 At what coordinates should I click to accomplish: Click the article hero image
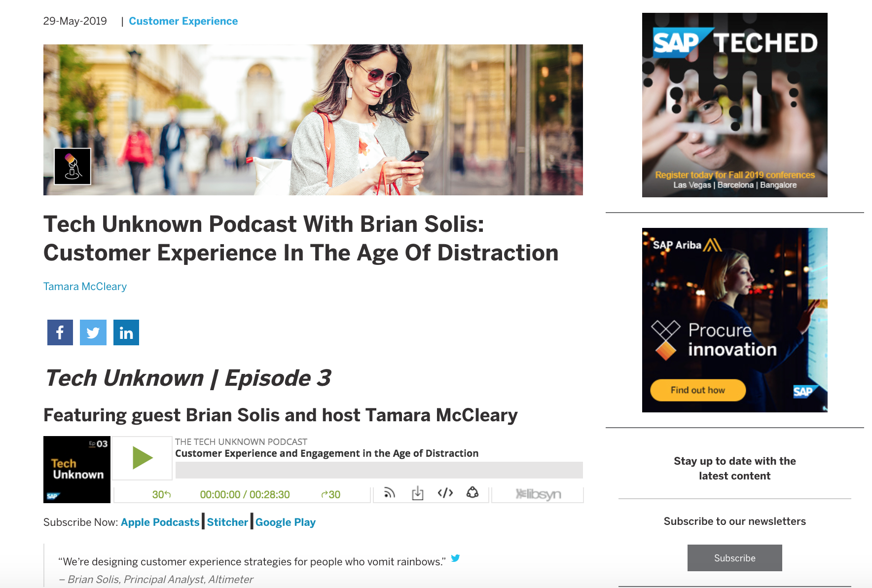pos(313,120)
